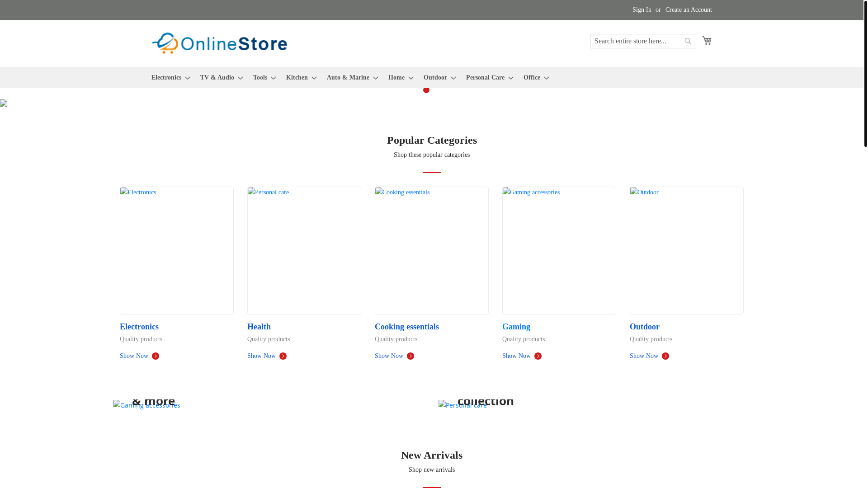
Task: Click the OnlineStore logo
Action: (x=219, y=43)
